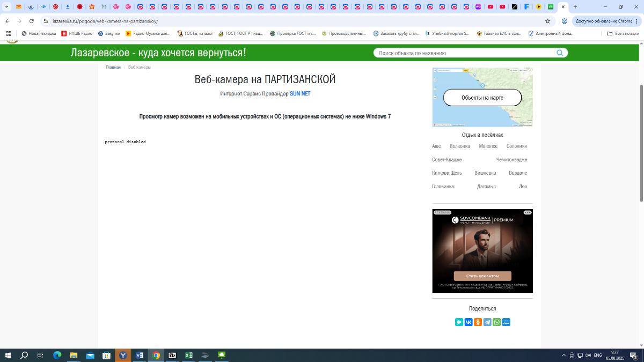Screen dimensions: 644x362
Task: Open a new browser tab
Action: 575,7
